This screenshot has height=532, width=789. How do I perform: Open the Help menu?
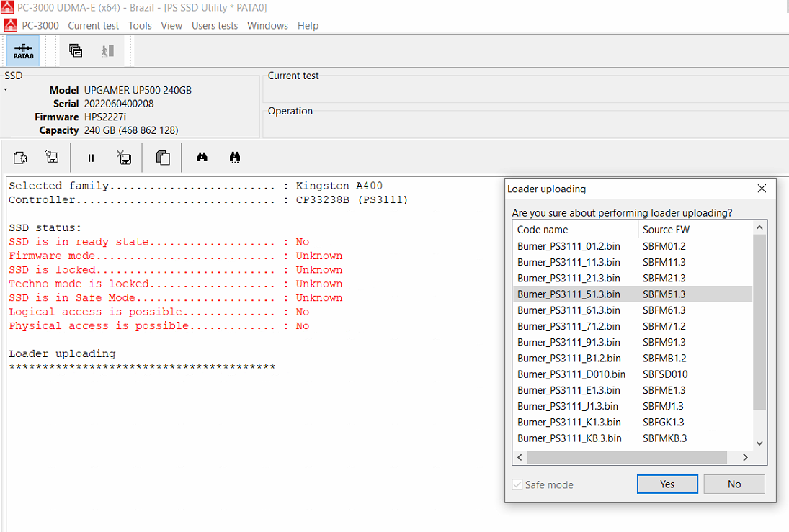[308, 26]
